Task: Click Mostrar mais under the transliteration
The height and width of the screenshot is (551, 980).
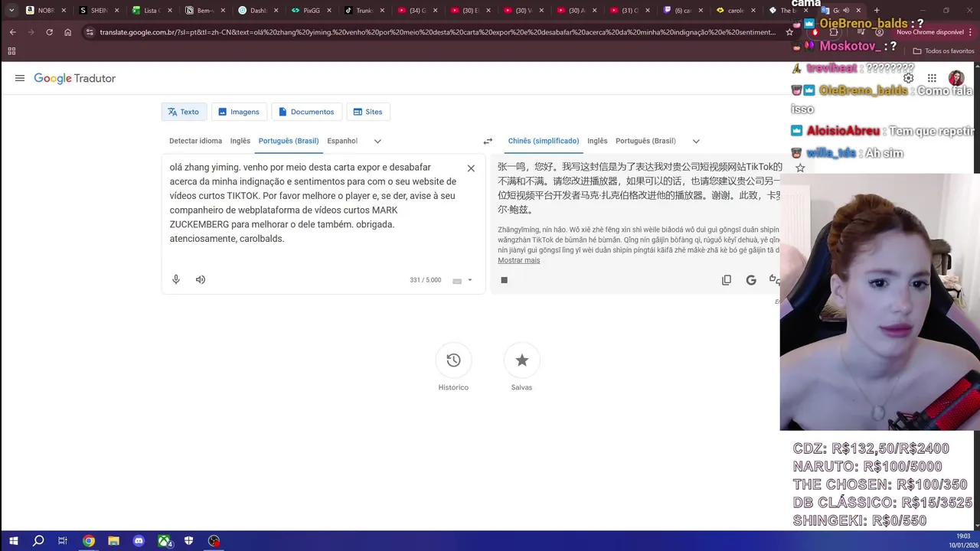Action: [x=519, y=260]
